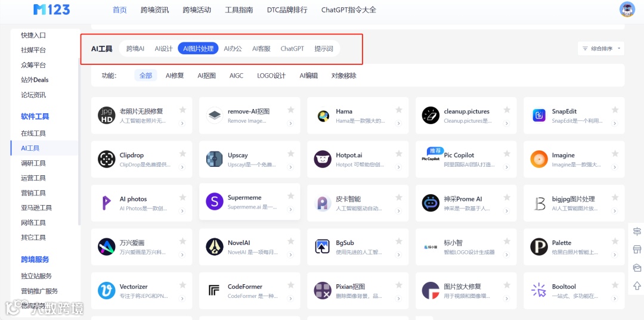The height and width of the screenshot is (320, 644).
Task: Star the Booltool card
Action: 615,285
